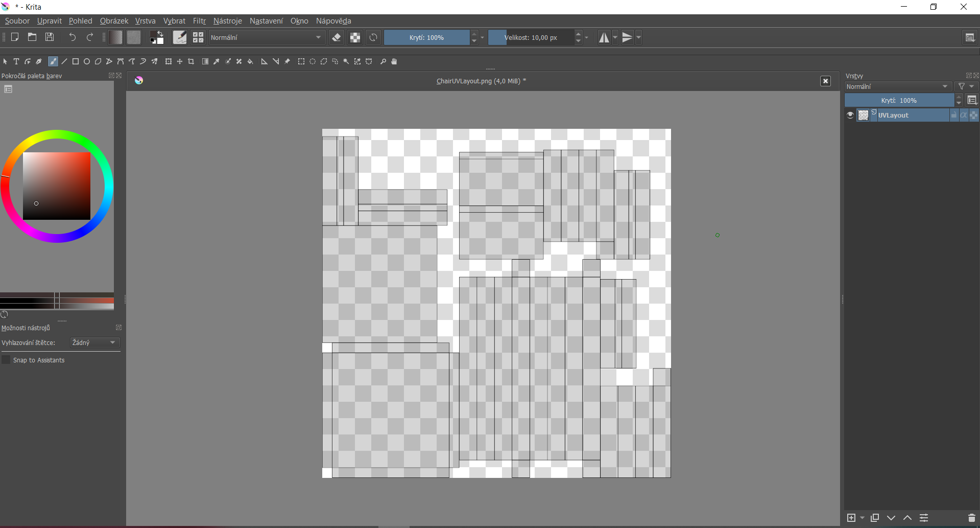Hide the UVLayout layer with eye icon

coord(850,115)
